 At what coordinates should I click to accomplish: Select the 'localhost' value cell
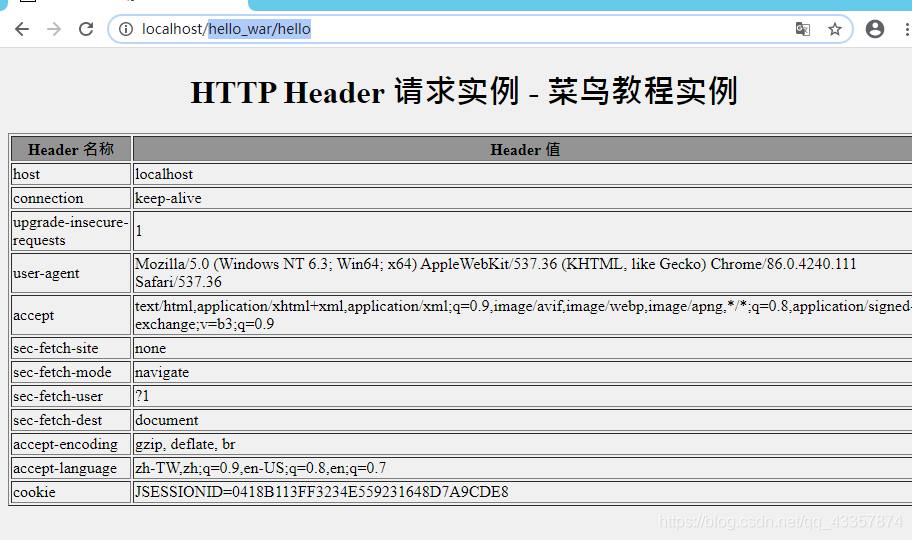[x=523, y=174]
